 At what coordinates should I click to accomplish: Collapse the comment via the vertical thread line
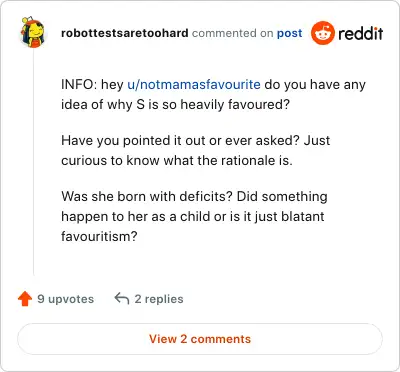pyautogui.click(x=33, y=162)
